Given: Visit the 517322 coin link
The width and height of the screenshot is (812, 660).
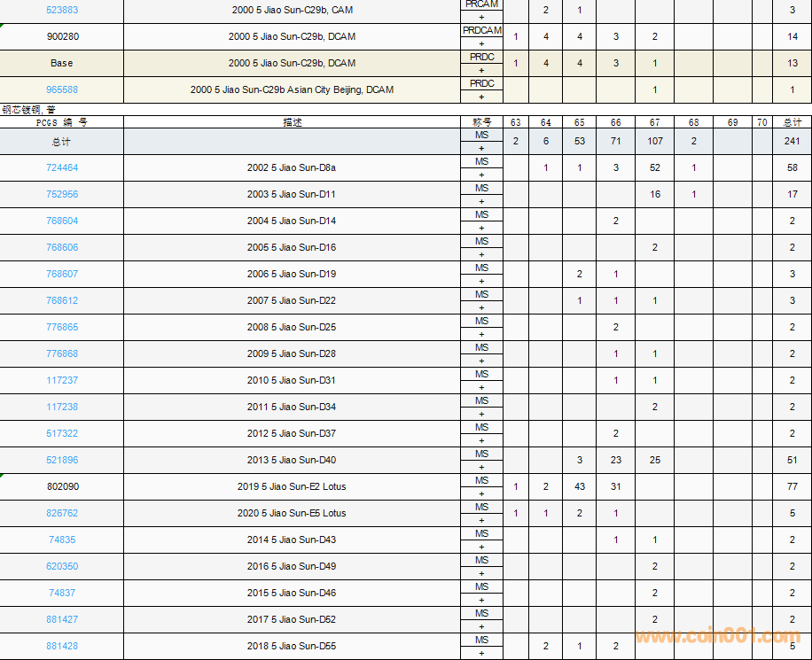Looking at the screenshot, I should point(62,433).
